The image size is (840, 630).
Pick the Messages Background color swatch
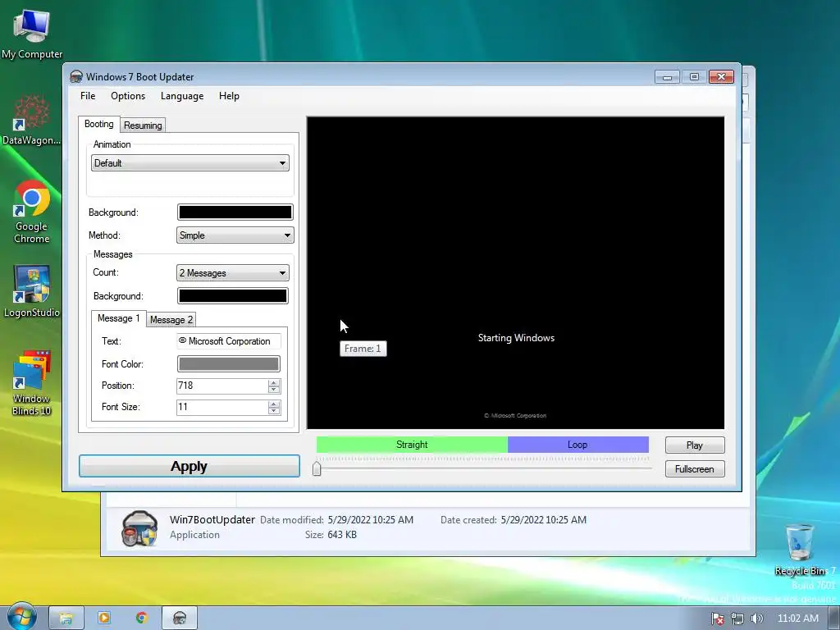click(x=232, y=295)
